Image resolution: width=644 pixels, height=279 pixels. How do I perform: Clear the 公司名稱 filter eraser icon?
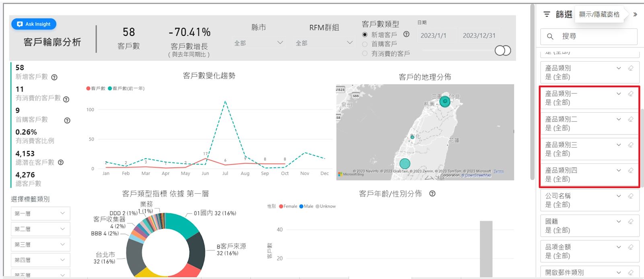coord(630,196)
